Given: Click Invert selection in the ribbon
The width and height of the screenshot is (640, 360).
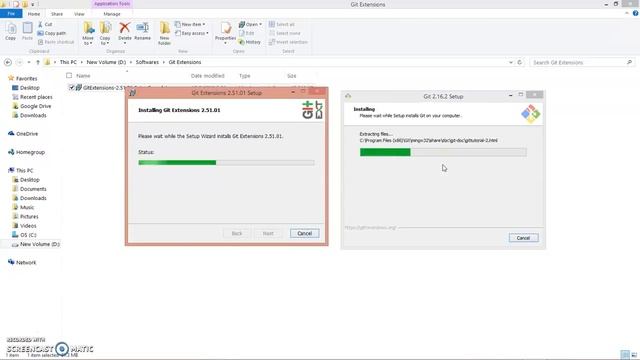Looking at the screenshot, I should coord(288,42).
